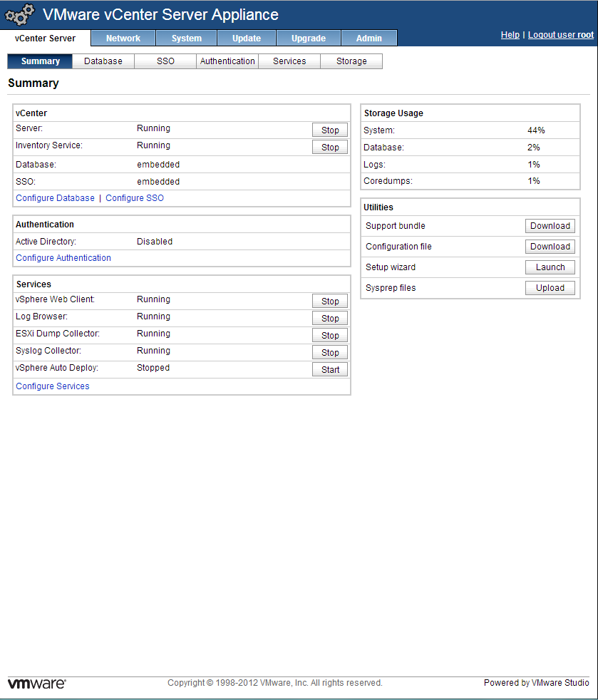This screenshot has height=700, width=598.
Task: Select the Database sub-tab
Action: pos(103,61)
